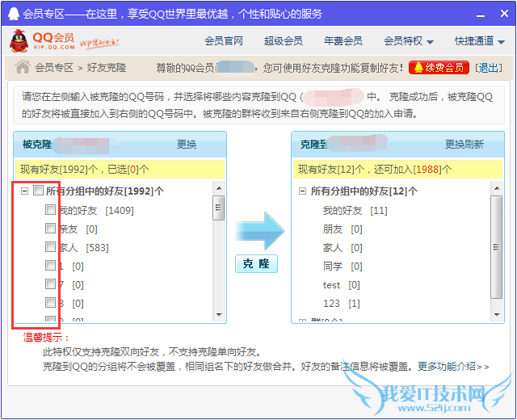
Task: Open 超级会员 menu item
Action: pyautogui.click(x=284, y=41)
